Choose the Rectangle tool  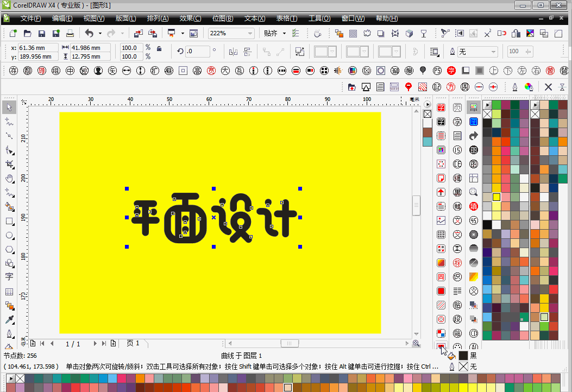point(9,222)
